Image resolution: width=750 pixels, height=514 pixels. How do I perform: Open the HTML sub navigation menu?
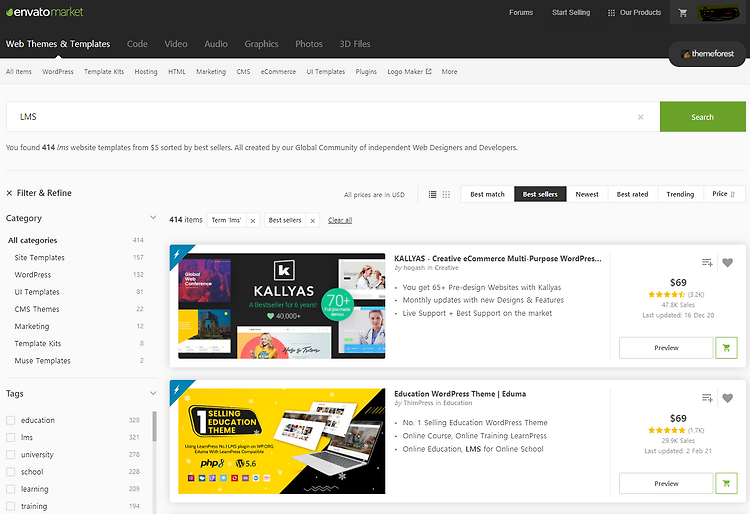coord(176,72)
